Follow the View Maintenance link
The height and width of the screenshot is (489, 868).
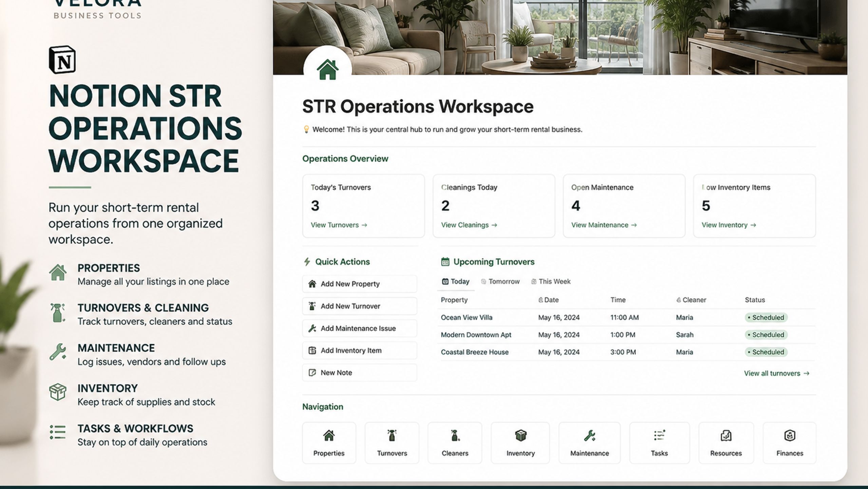604,225
